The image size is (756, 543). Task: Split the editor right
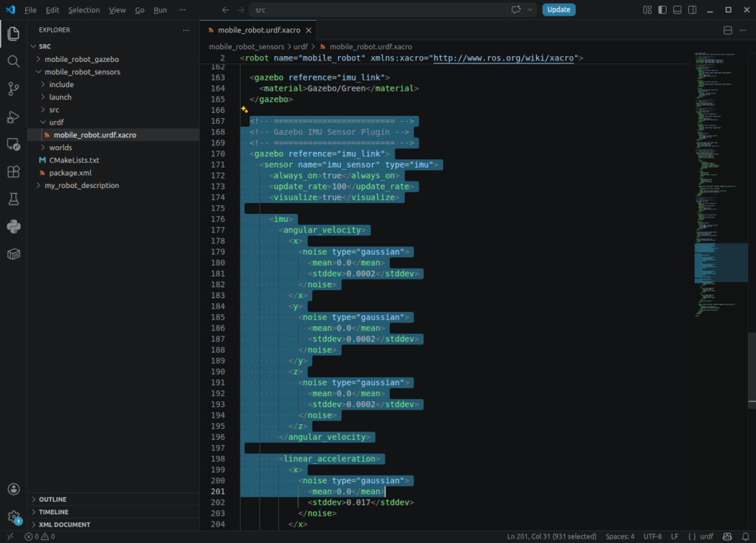[x=727, y=30]
